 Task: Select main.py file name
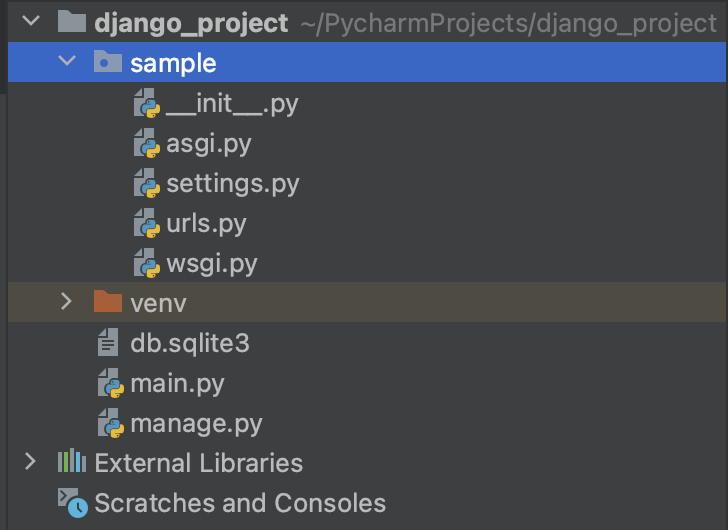coord(177,384)
